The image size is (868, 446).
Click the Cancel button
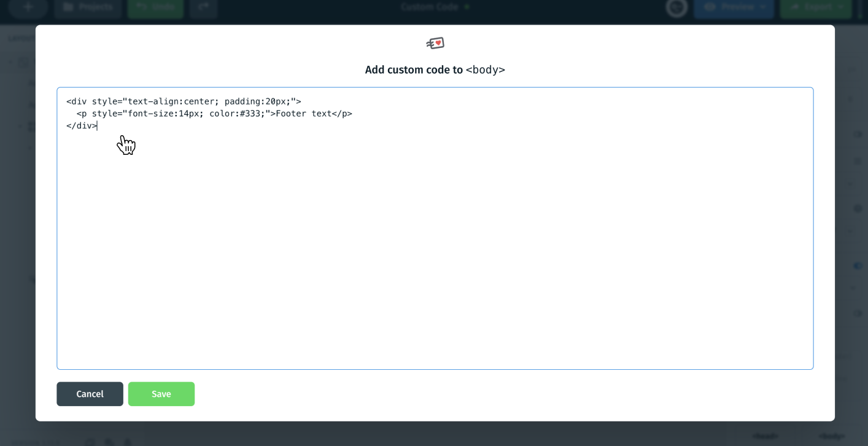pyautogui.click(x=90, y=394)
